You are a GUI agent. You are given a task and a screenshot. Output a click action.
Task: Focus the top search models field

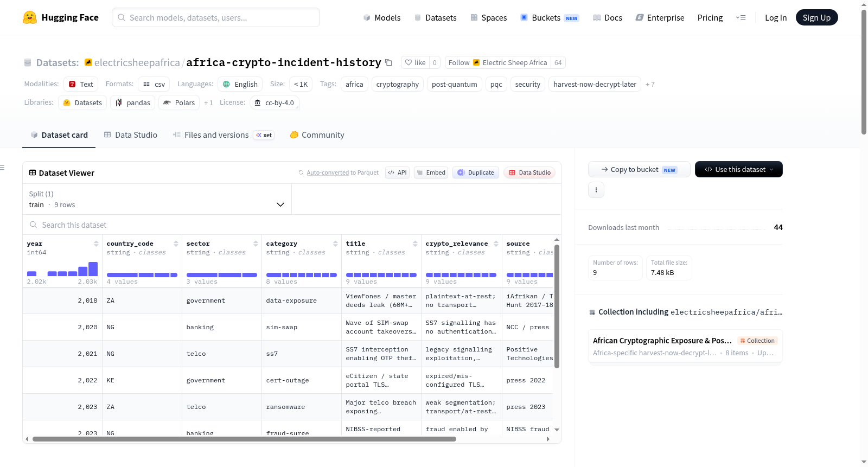[216, 17]
